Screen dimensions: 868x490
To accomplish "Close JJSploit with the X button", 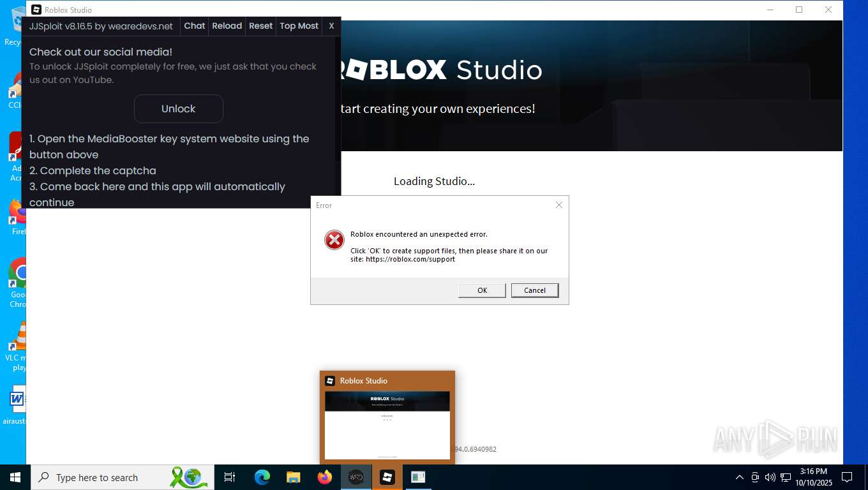I will [x=331, y=26].
